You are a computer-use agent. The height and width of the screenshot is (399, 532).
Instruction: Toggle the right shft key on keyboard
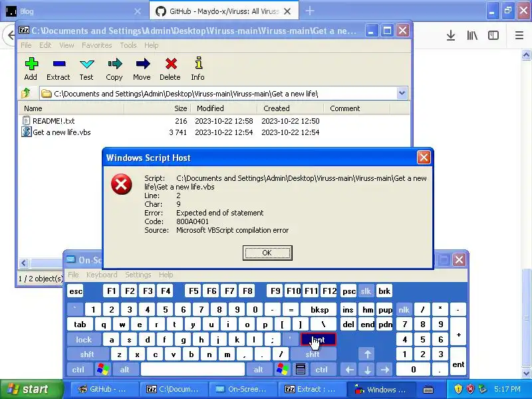click(x=313, y=354)
